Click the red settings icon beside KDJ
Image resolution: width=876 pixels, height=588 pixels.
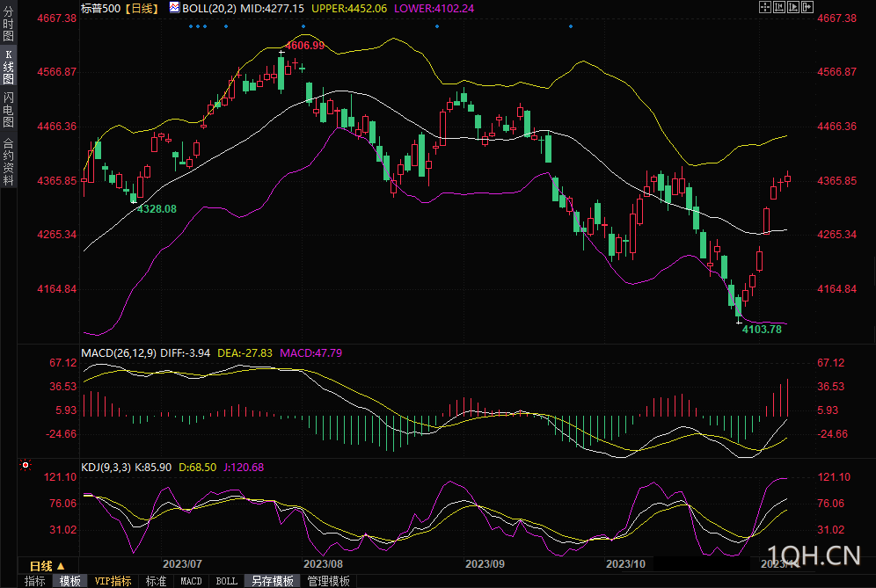26,465
